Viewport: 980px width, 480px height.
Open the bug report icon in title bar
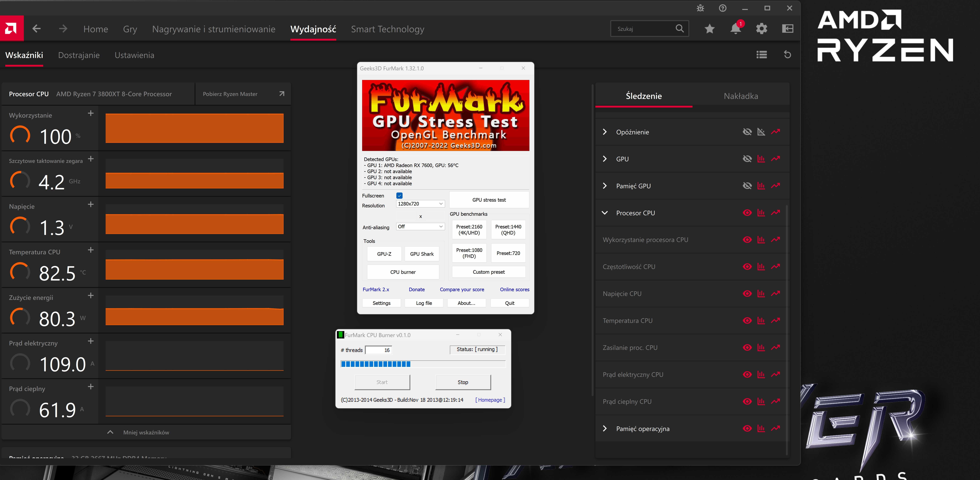[x=700, y=8]
